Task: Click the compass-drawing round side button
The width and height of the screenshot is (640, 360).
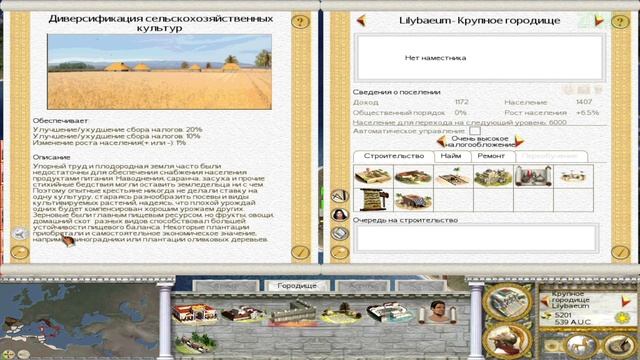Action: point(340,196)
